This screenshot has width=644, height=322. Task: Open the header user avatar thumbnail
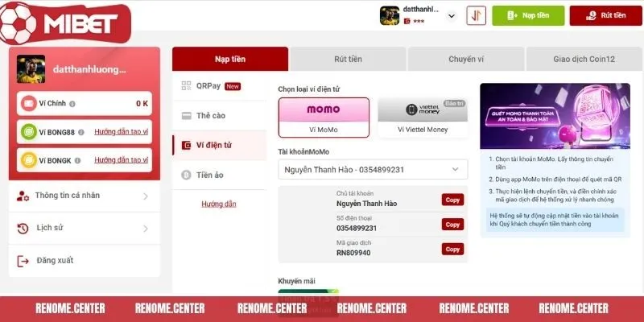coord(390,15)
